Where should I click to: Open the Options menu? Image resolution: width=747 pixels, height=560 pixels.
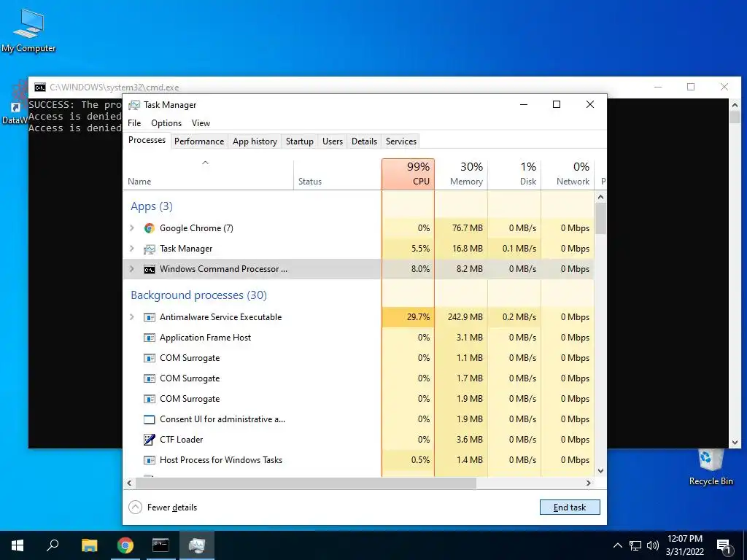point(166,123)
